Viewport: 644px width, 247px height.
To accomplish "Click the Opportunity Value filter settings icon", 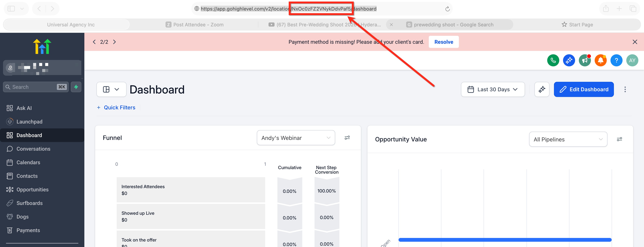I will (619, 139).
